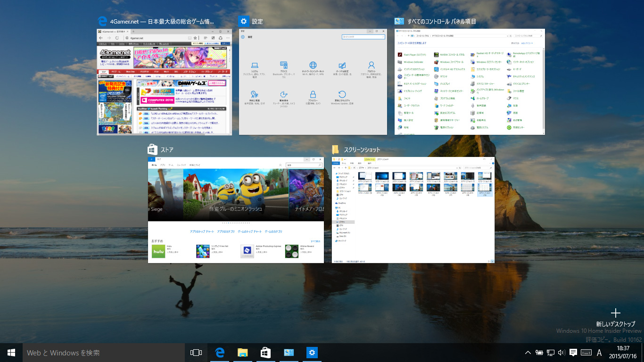Open Microsoft Edge from the taskbar
Image resolution: width=644 pixels, height=362 pixels.
[219, 353]
